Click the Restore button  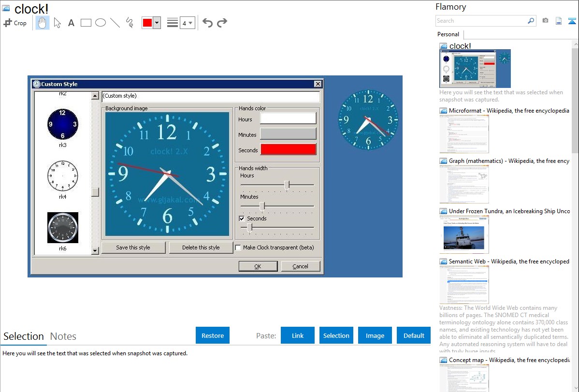click(x=213, y=335)
